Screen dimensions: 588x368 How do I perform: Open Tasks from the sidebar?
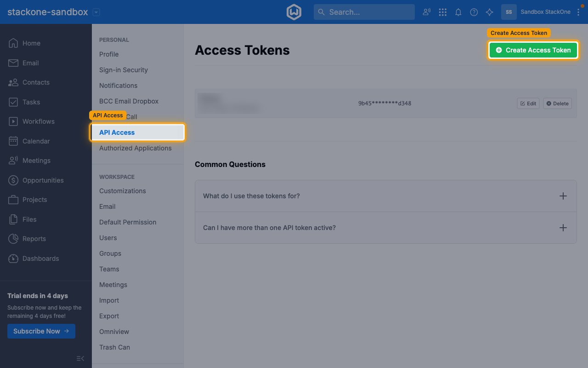[24, 102]
